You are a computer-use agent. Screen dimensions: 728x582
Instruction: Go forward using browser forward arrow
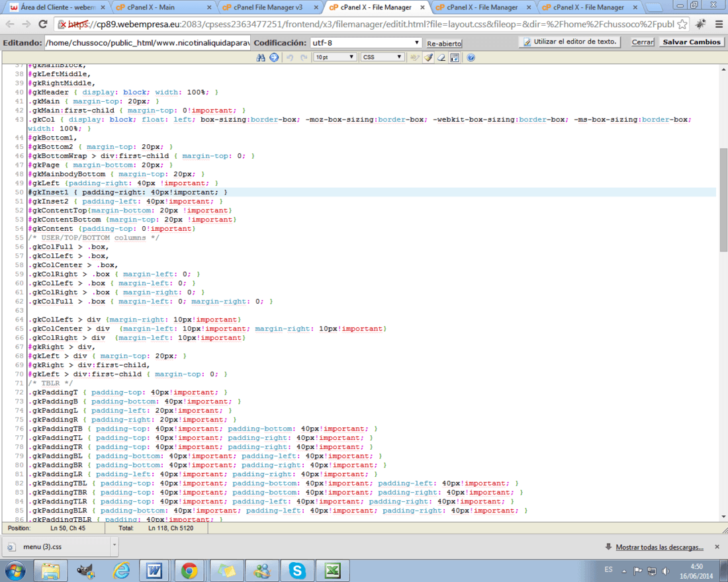coord(26,24)
